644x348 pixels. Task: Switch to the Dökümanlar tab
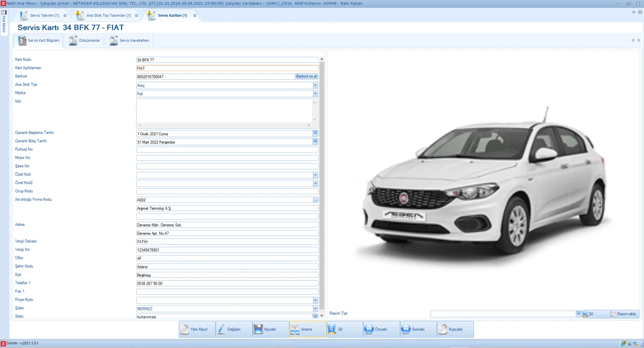pos(85,41)
